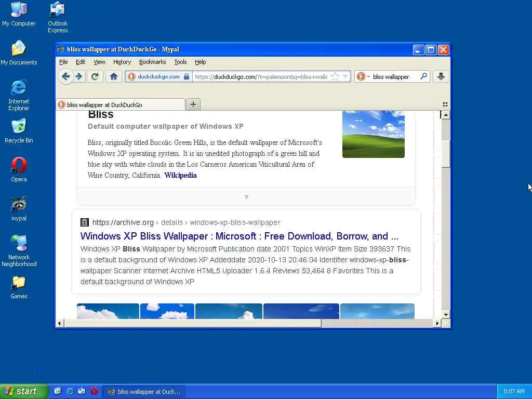Image resolution: width=532 pixels, height=399 pixels.
Task: Click horizontal scrollbar right arrow
Action: tap(437, 323)
